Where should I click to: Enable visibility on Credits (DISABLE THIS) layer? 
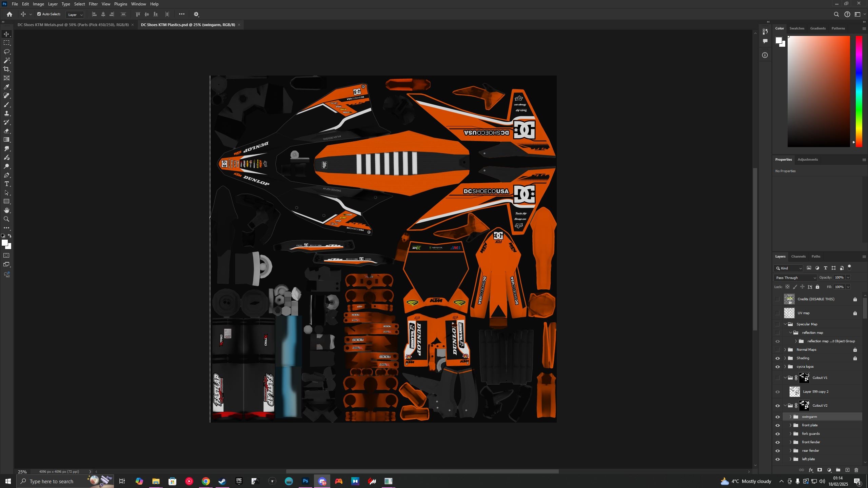tap(778, 299)
